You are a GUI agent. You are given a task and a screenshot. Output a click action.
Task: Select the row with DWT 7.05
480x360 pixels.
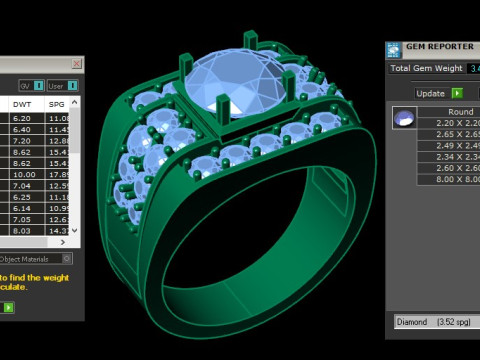pos(35,220)
